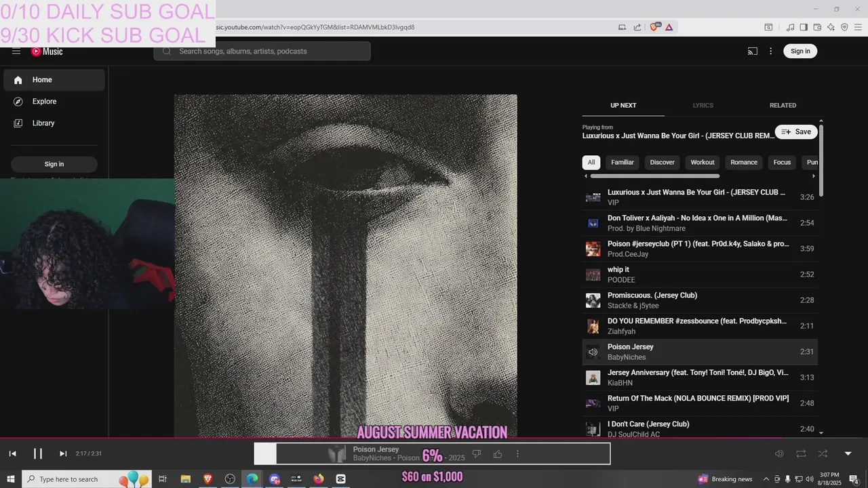Toggle the Brave sidebar panel icon

(804, 27)
